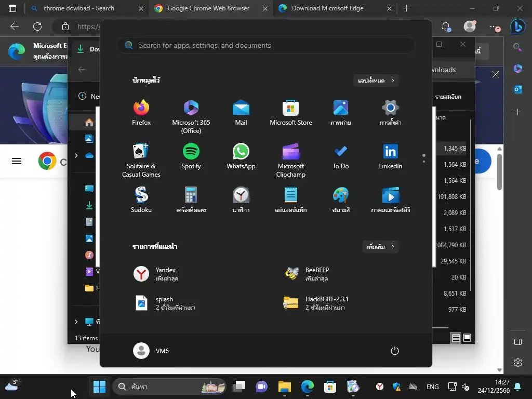The width and height of the screenshot is (532, 399).
Task: Open a new Edge browser tab
Action: pyautogui.click(x=406, y=8)
